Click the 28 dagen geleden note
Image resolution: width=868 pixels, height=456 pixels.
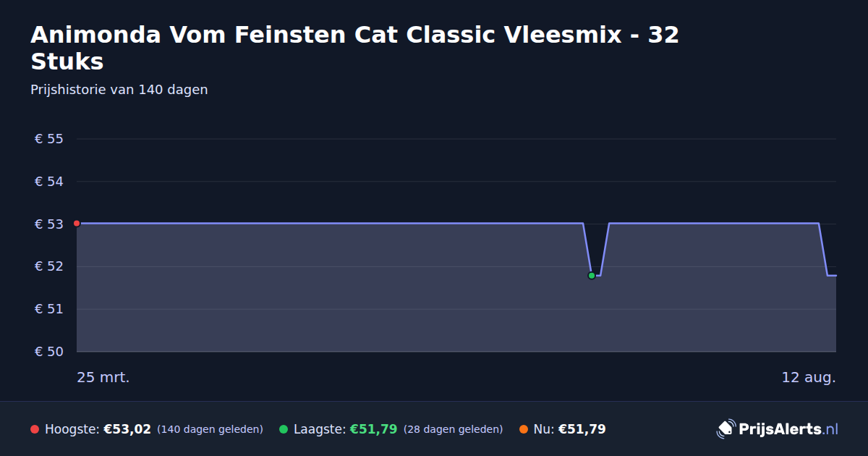453,429
